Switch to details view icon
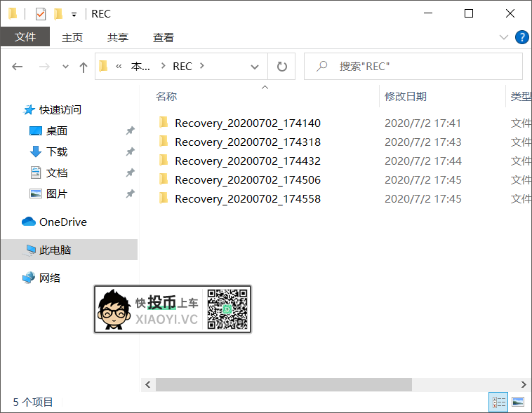Screen dimensions: 532x413 pyautogui.click(x=498, y=402)
